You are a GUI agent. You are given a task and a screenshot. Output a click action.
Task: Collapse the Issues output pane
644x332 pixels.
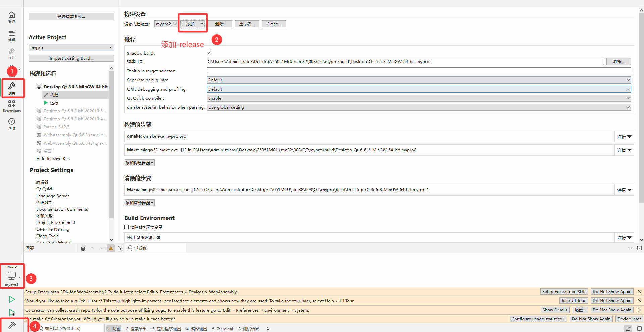coord(630,248)
